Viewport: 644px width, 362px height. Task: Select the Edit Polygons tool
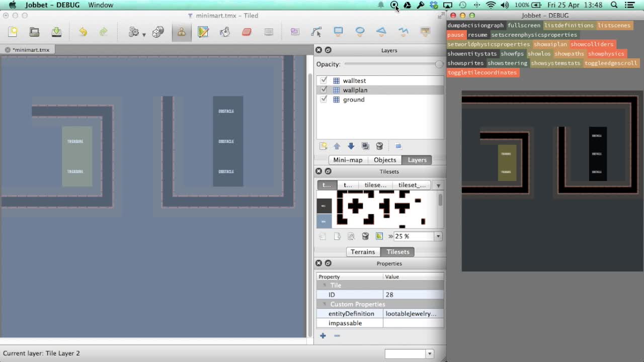click(x=316, y=32)
